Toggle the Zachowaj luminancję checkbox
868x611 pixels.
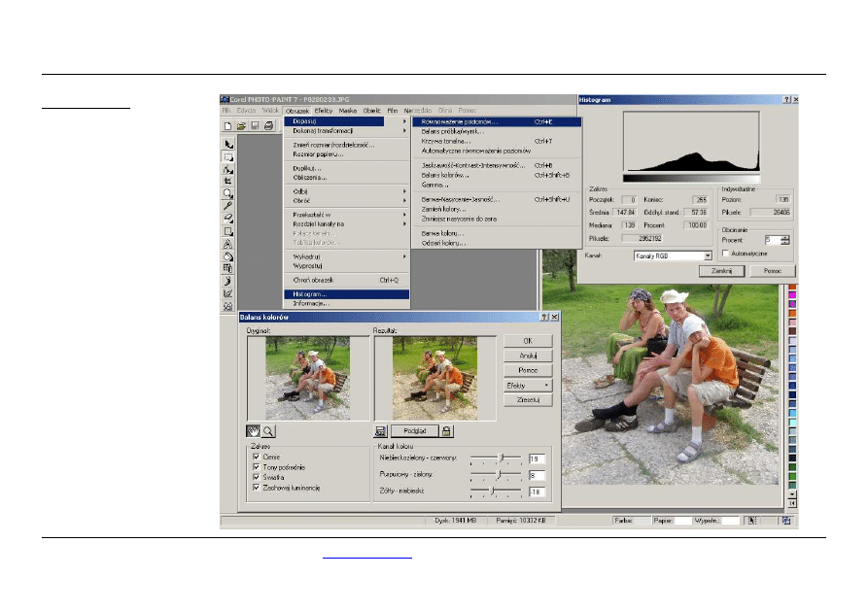click(256, 488)
